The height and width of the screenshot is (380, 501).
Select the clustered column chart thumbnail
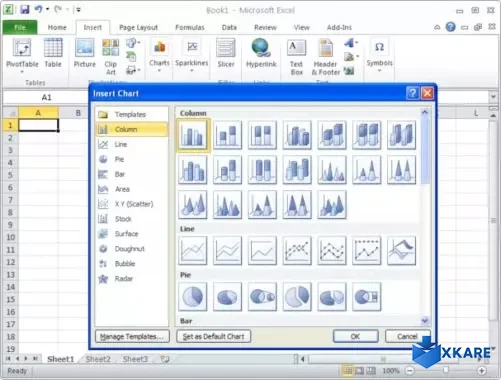[193, 135]
